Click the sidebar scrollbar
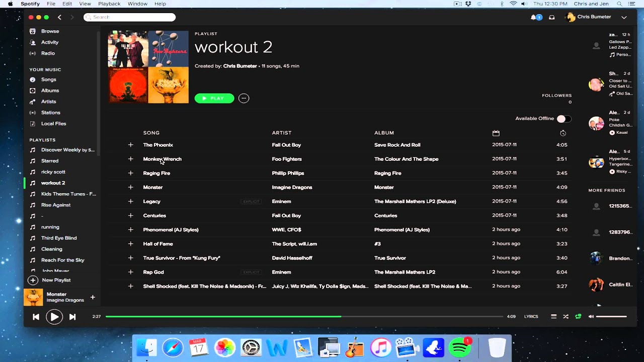The image size is (644, 362). tap(99, 93)
